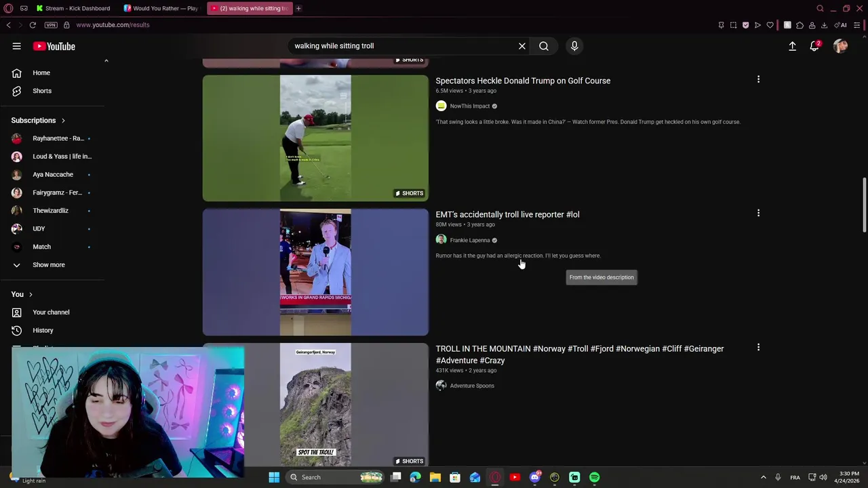Open the Opera easy setup sliders icon

pyautogui.click(x=857, y=25)
